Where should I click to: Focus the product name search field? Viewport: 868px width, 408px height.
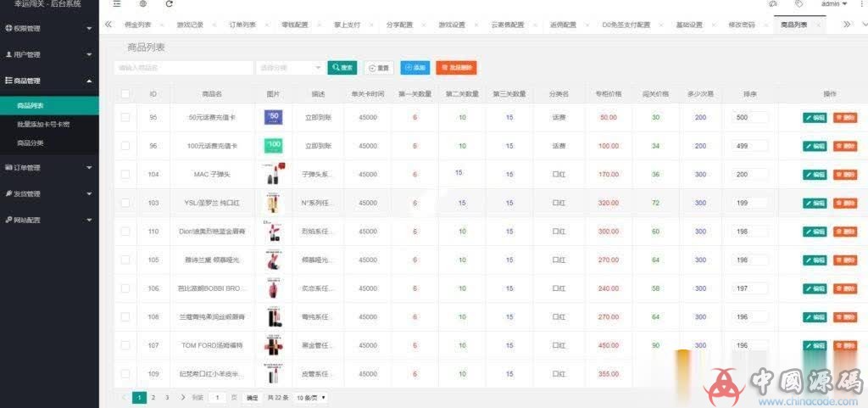coord(184,68)
